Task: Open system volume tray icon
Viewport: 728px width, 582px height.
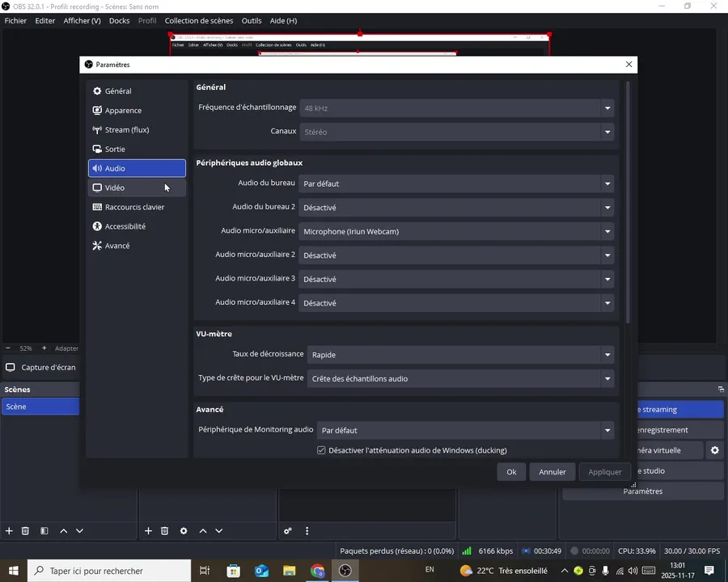Action: pyautogui.click(x=633, y=571)
